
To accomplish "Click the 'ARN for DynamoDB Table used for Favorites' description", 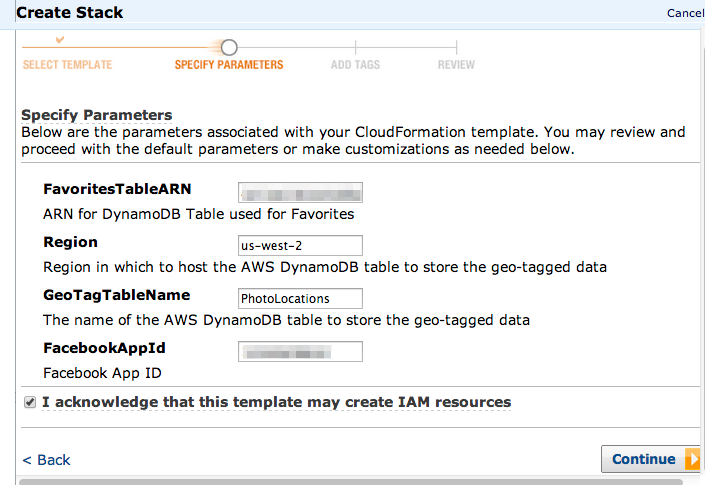I will [199, 214].
